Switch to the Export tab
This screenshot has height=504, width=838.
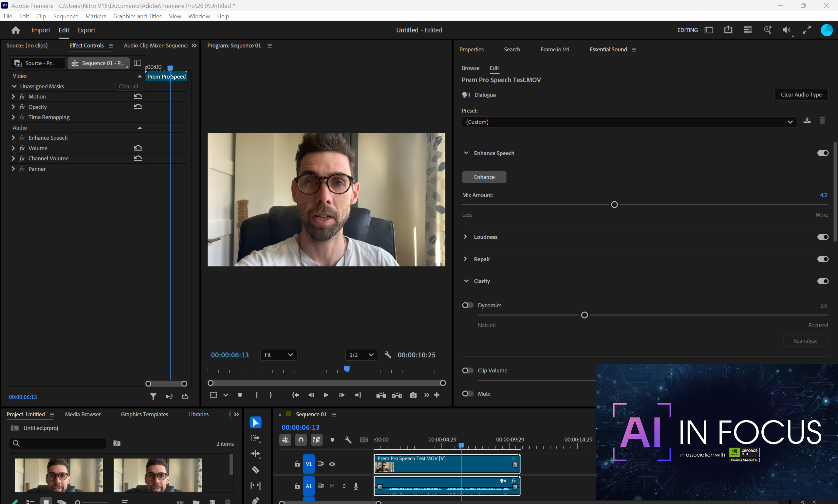click(86, 30)
